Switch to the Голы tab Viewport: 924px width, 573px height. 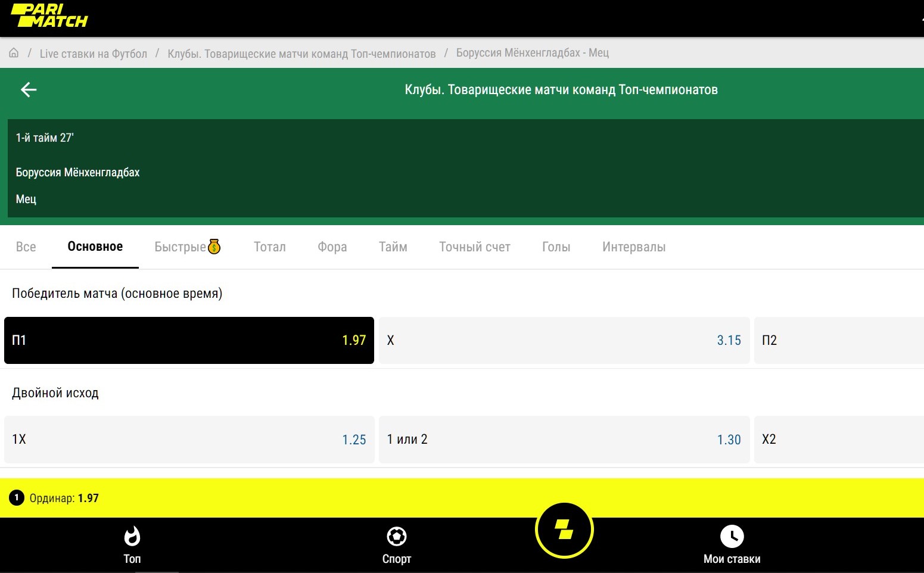(x=556, y=247)
